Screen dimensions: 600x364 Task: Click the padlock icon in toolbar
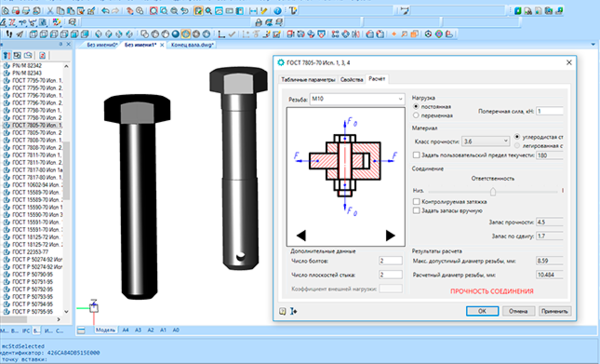[x=258, y=23]
